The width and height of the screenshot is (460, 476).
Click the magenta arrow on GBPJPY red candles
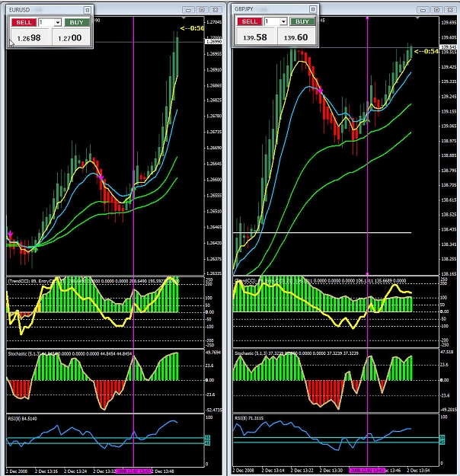321,90
